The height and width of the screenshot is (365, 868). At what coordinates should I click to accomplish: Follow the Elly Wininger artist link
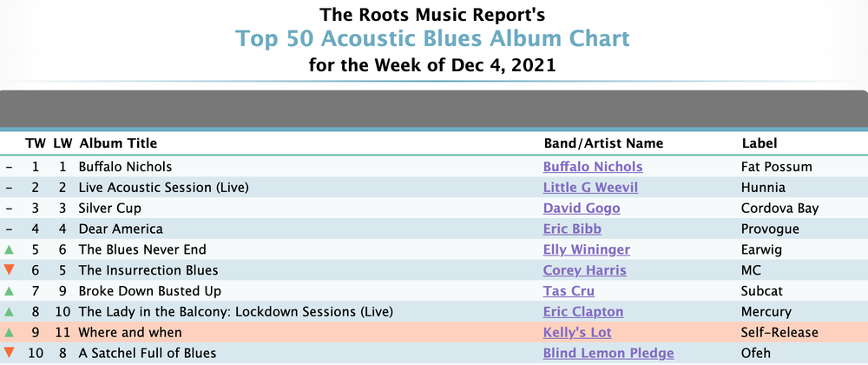click(586, 249)
